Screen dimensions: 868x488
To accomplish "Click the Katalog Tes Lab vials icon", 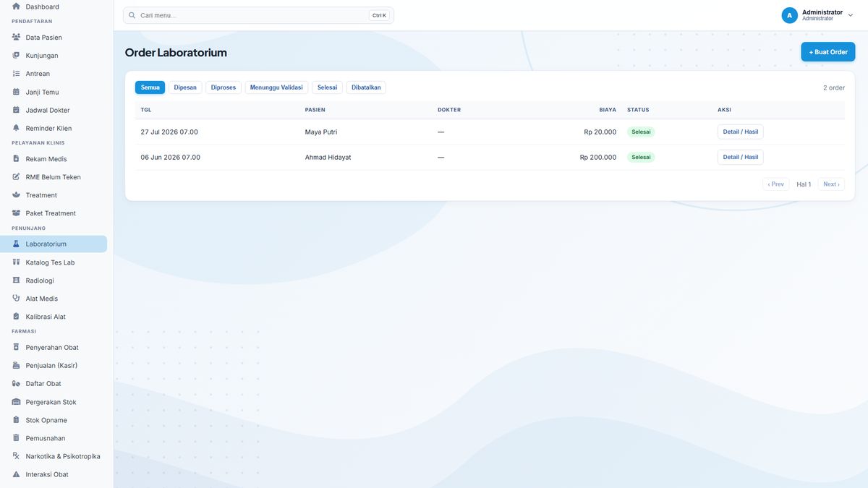I will pyautogui.click(x=16, y=262).
